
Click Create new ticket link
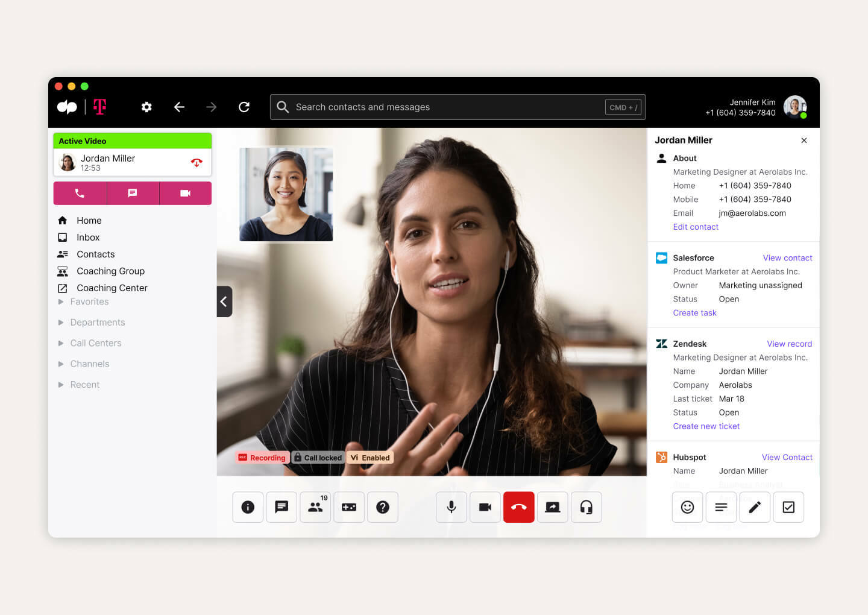706,426
